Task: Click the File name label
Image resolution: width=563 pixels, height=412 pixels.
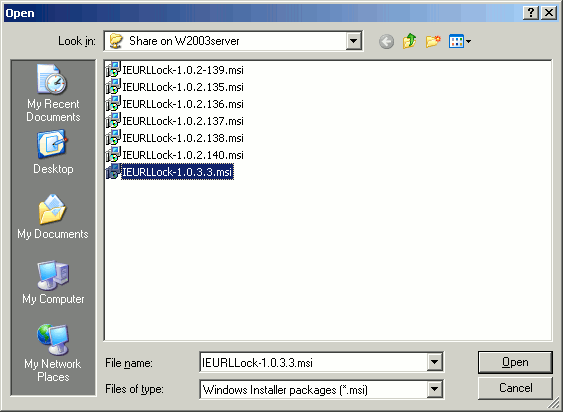Action: (x=129, y=363)
